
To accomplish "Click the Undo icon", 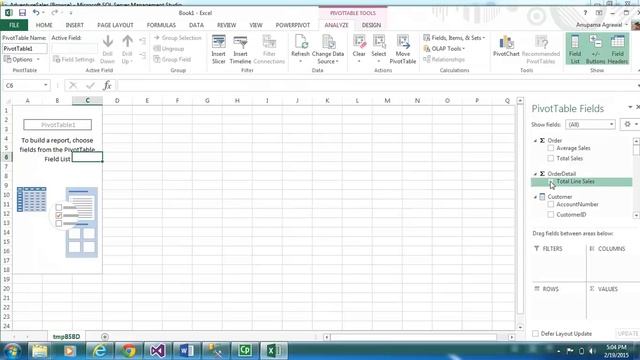I will pos(36,13).
